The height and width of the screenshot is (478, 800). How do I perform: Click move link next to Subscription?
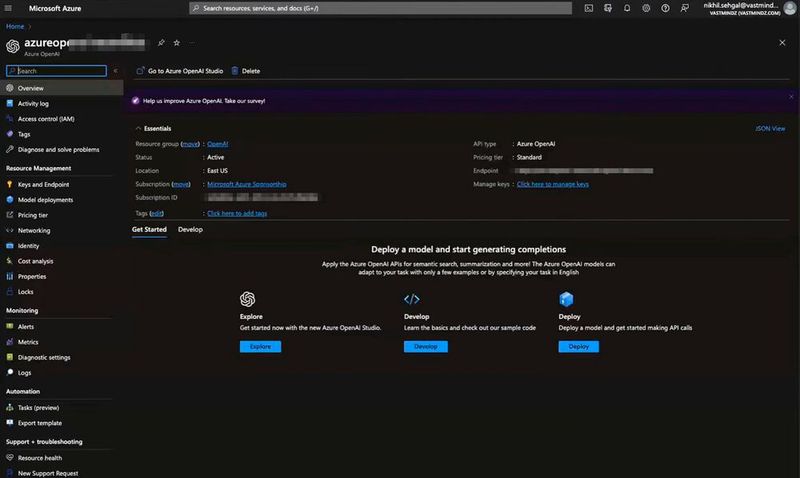click(x=181, y=184)
